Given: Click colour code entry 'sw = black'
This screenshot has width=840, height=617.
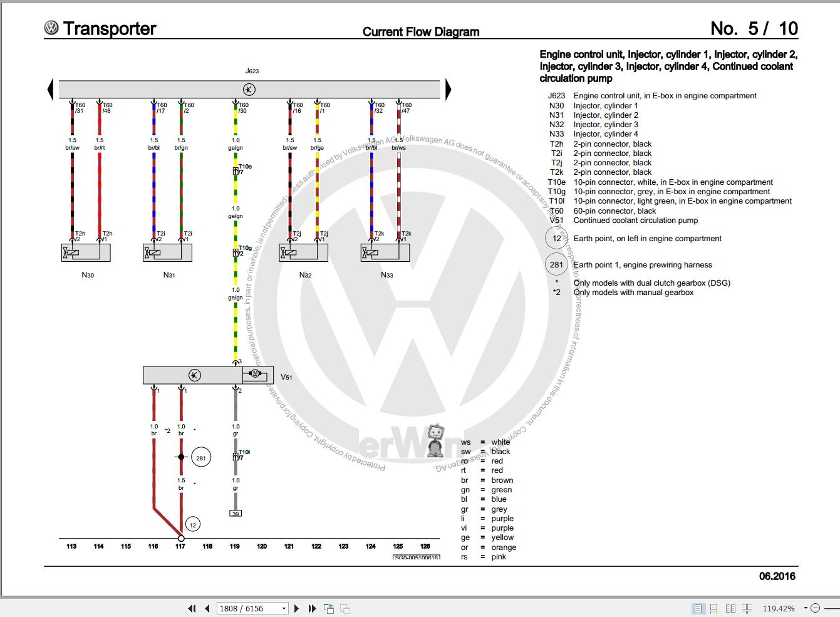Looking at the screenshot, I should (485, 452).
